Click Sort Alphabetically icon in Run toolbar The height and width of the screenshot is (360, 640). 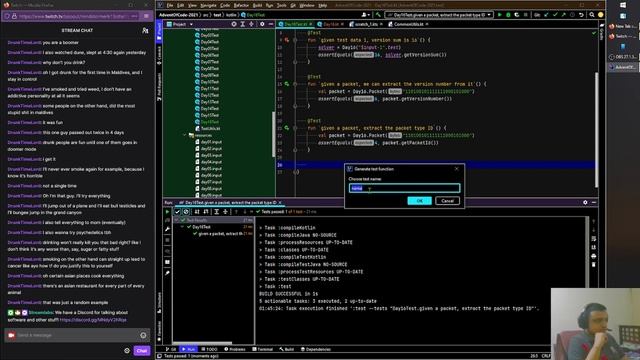pos(197,212)
